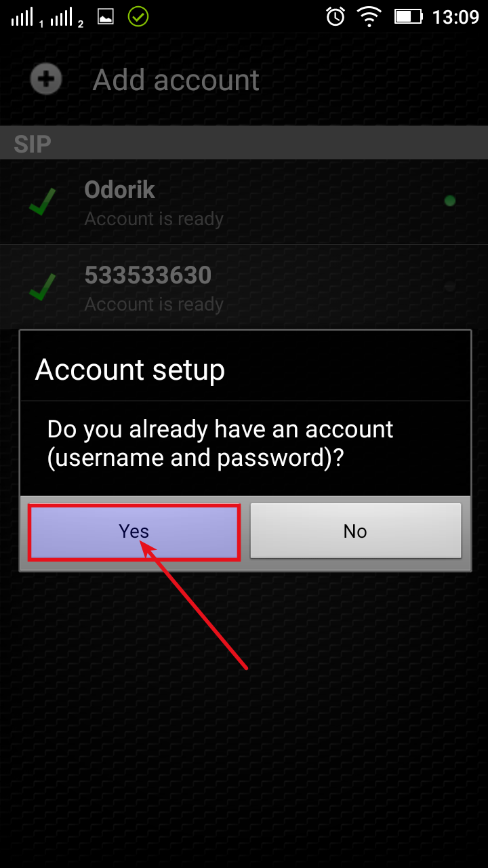Image resolution: width=488 pixels, height=868 pixels.
Task: Toggle the green checkmark next to Odorik
Action: click(x=42, y=202)
